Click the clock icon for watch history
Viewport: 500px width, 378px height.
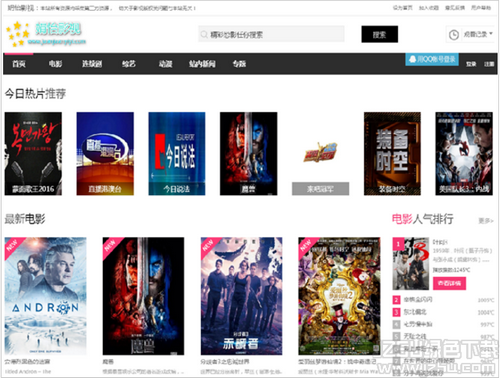click(454, 35)
